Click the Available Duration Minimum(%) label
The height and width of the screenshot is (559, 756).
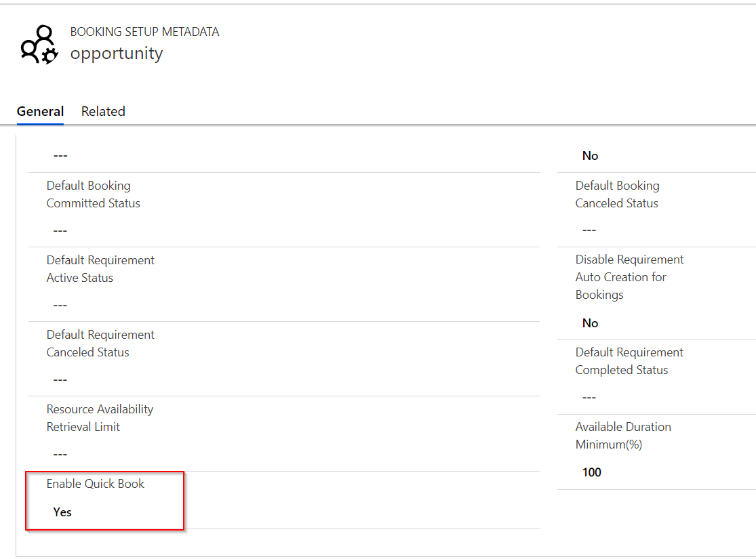point(622,436)
